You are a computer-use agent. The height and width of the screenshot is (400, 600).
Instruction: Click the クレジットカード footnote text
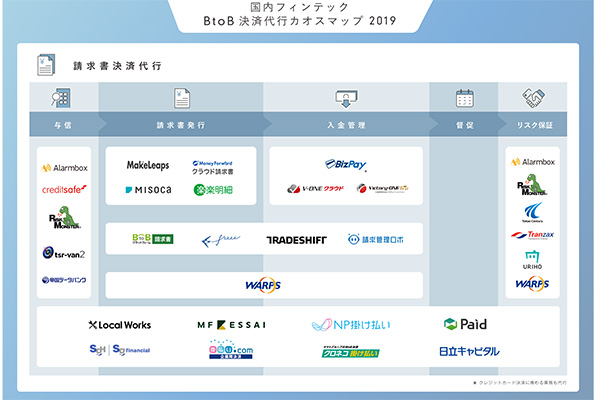(520, 382)
